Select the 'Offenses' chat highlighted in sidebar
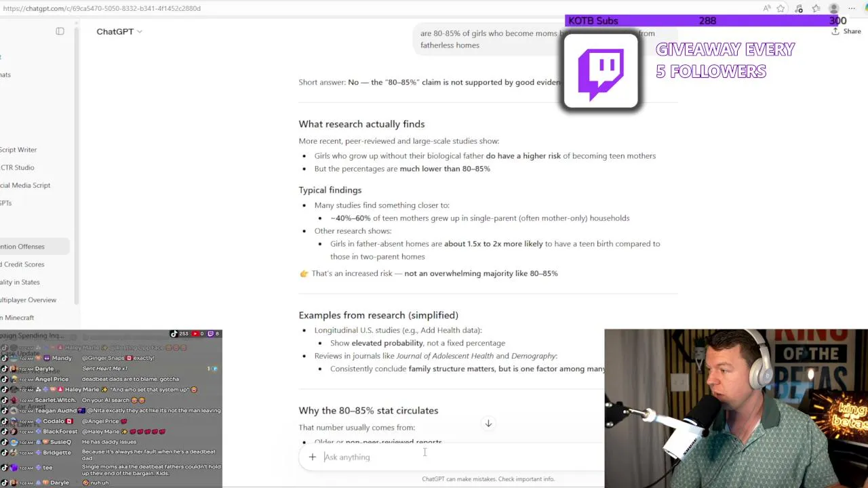 pyautogui.click(x=34, y=247)
